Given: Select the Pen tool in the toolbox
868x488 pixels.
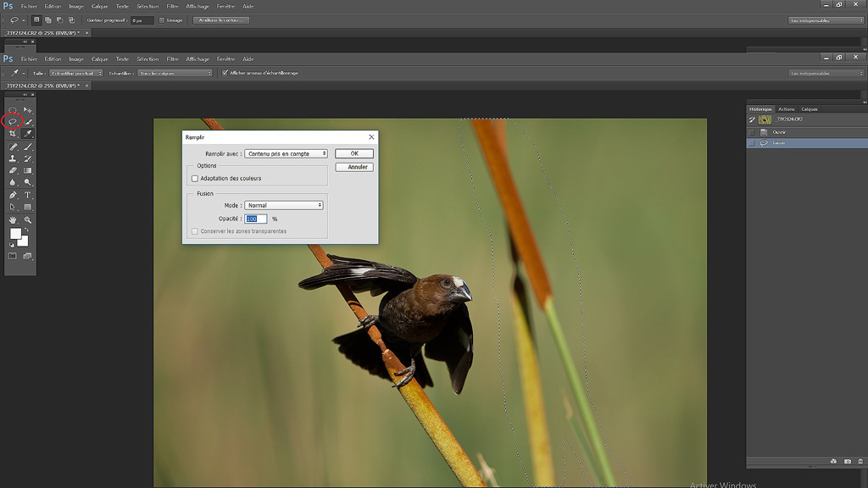Looking at the screenshot, I should (x=13, y=195).
